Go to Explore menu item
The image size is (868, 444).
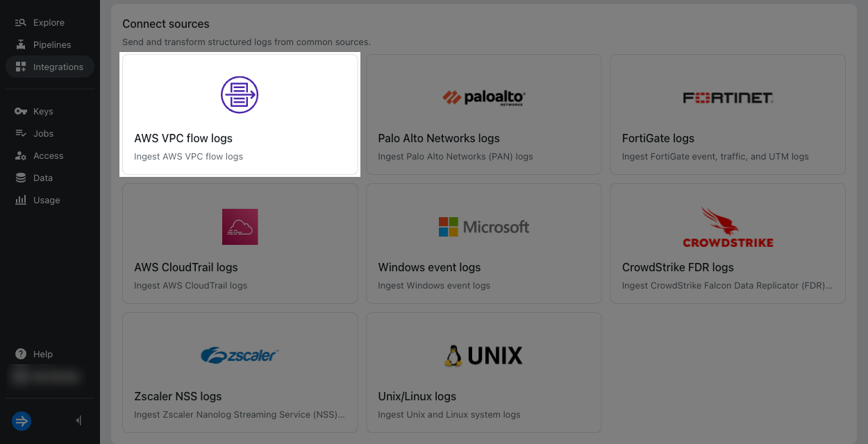pos(49,22)
